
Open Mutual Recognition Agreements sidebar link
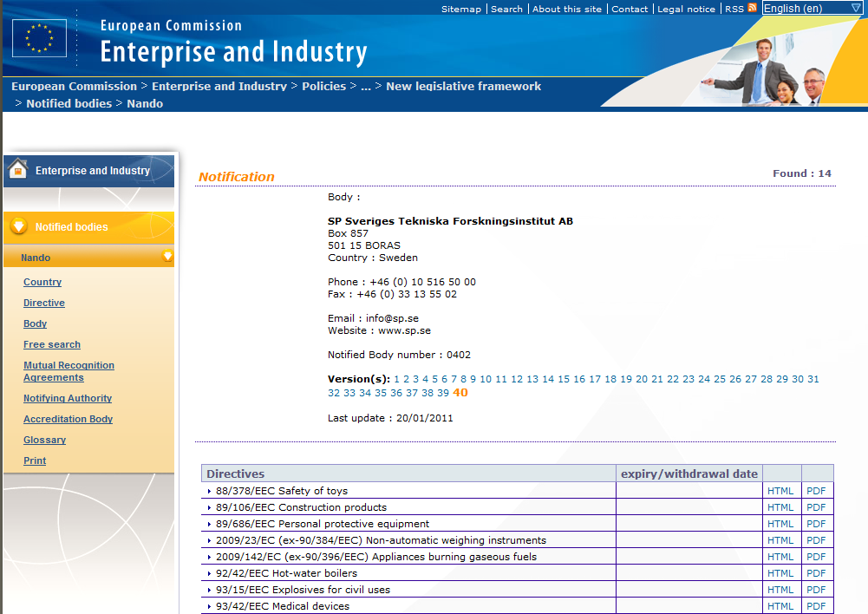pyautogui.click(x=69, y=371)
